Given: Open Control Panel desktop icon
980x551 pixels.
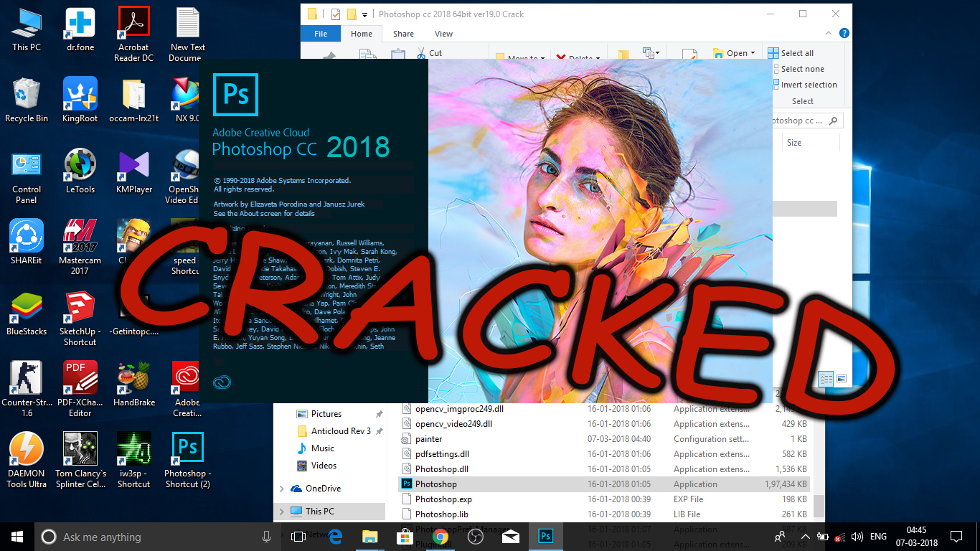Looking at the screenshot, I should click(x=26, y=177).
